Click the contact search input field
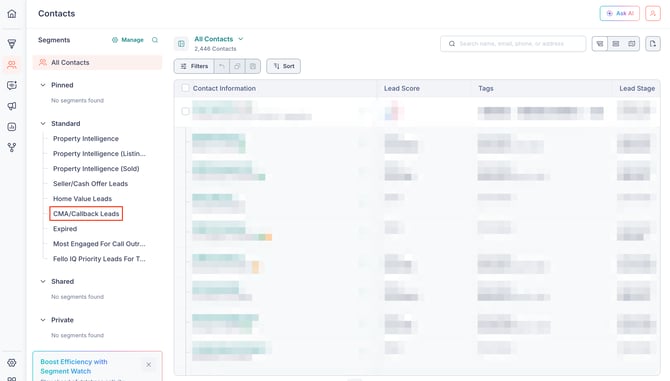Viewport: 670px width, 381px height. pos(513,44)
